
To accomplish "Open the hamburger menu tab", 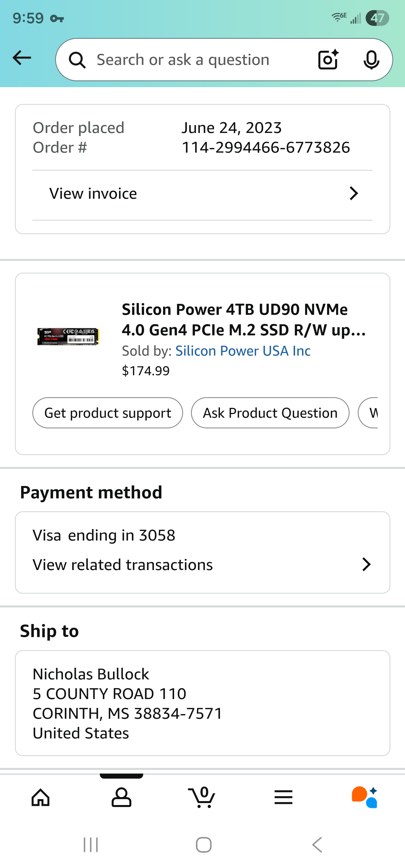I will (283, 797).
